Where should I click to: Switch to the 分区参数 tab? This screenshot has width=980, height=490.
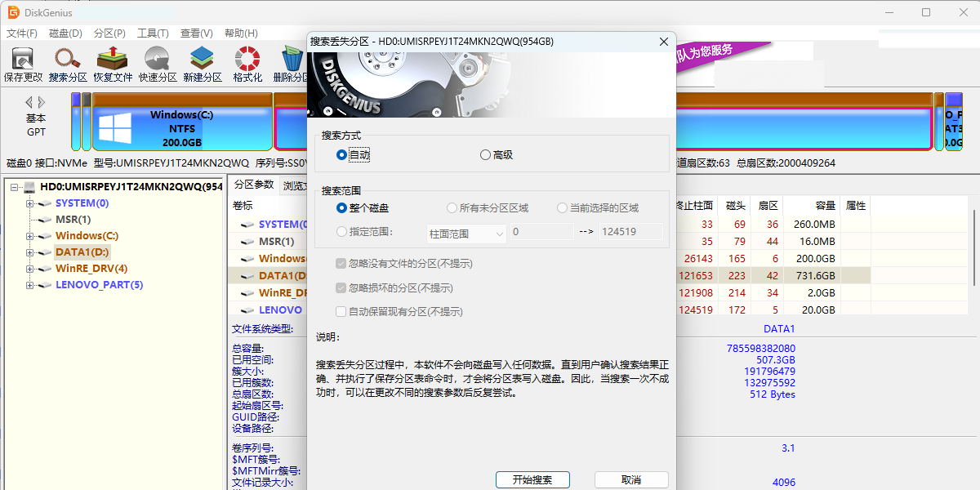253,185
